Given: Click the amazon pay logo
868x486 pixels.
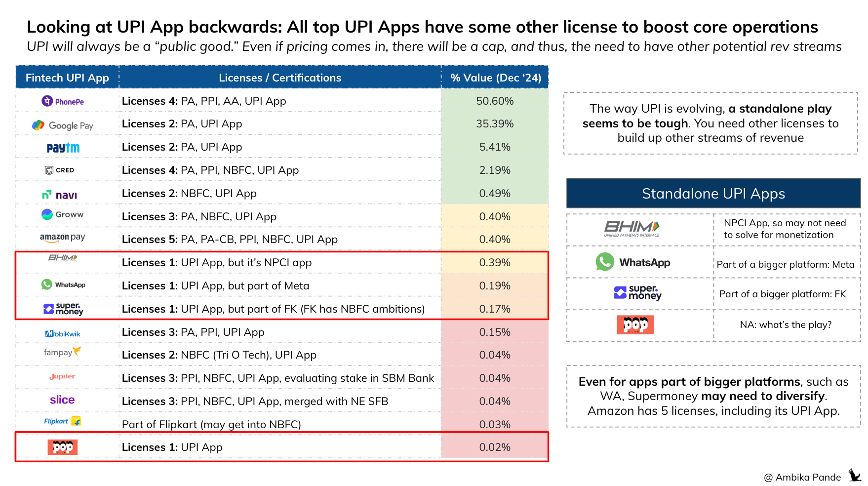Looking at the screenshot, I should point(63,238).
